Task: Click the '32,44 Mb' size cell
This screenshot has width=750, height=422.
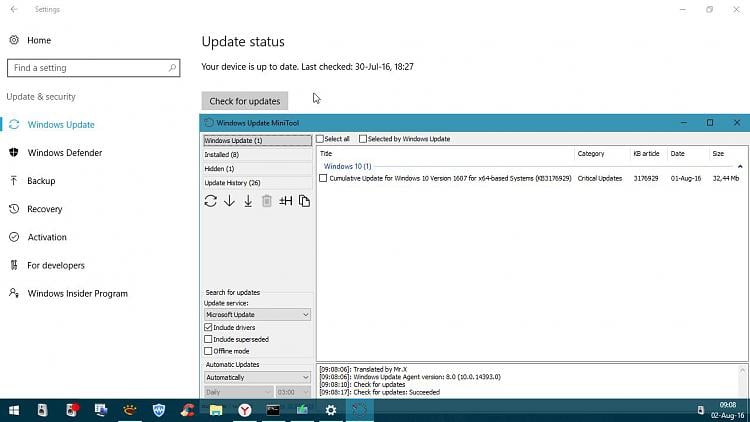Action: 726,178
